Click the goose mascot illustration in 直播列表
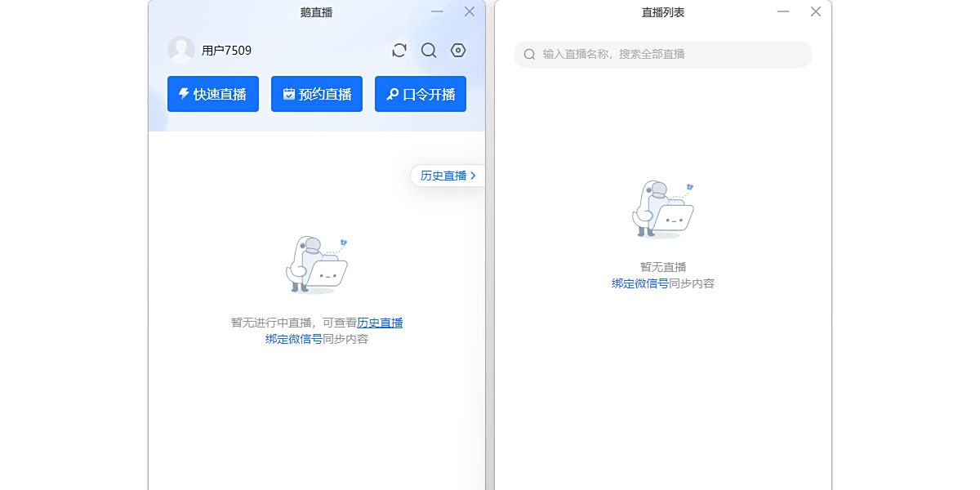The width and height of the screenshot is (980, 490). pyautogui.click(x=663, y=208)
